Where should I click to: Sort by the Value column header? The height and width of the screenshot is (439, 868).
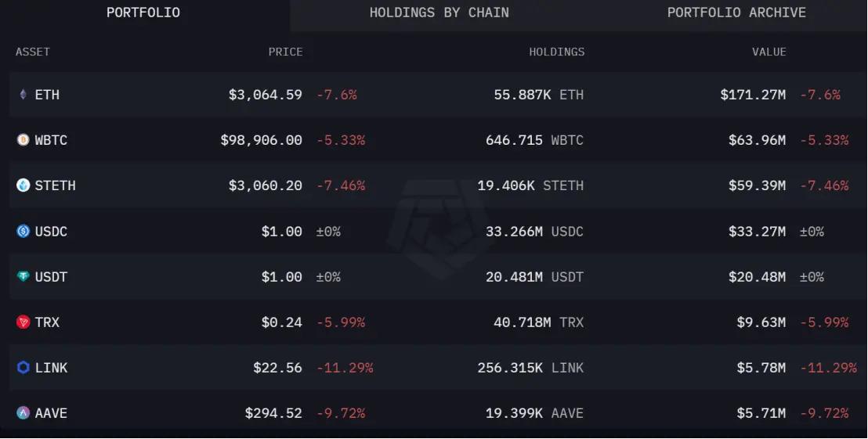click(769, 52)
